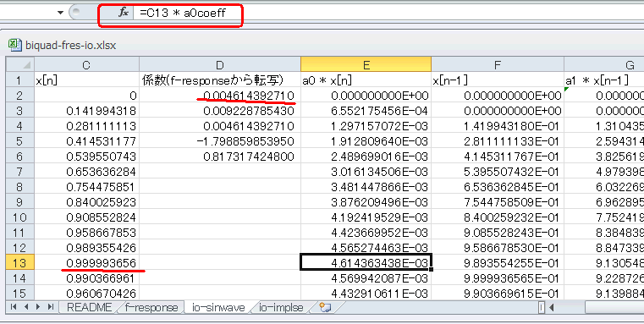Jump to last sheet navigation arrow
The image size is (644, 324).
click(50, 307)
